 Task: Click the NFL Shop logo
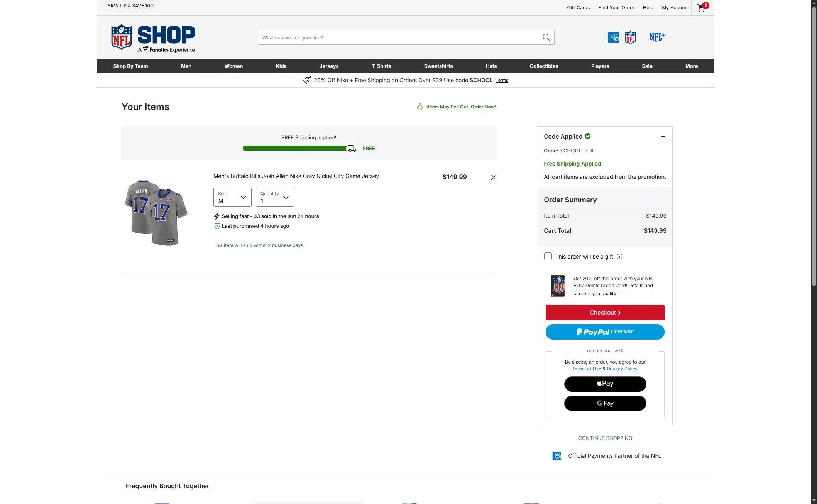[x=153, y=38]
